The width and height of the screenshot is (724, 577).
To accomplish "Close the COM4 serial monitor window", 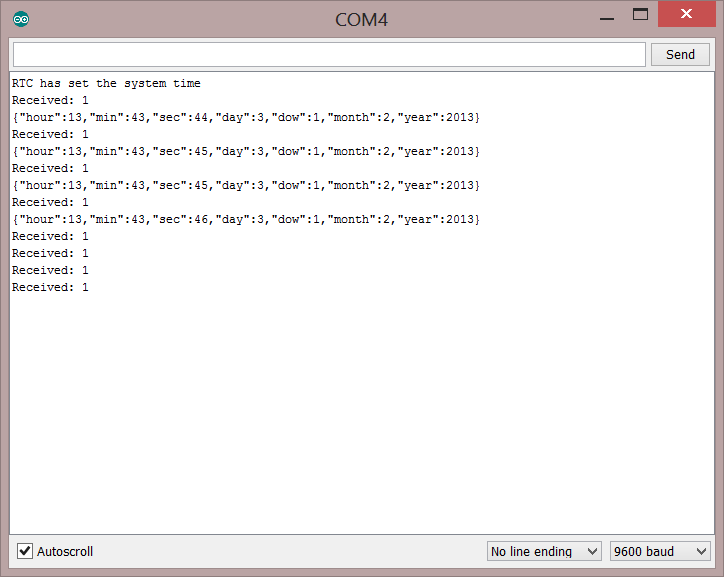I will tap(687, 15).
